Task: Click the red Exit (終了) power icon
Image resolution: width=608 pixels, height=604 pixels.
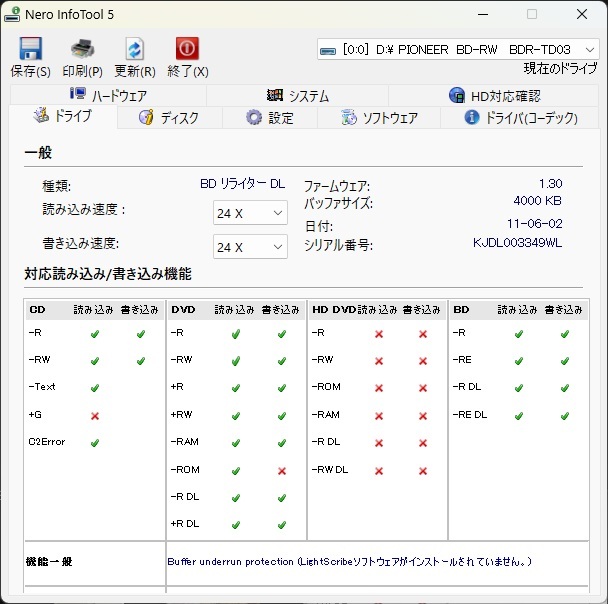Action: pyautogui.click(x=187, y=50)
